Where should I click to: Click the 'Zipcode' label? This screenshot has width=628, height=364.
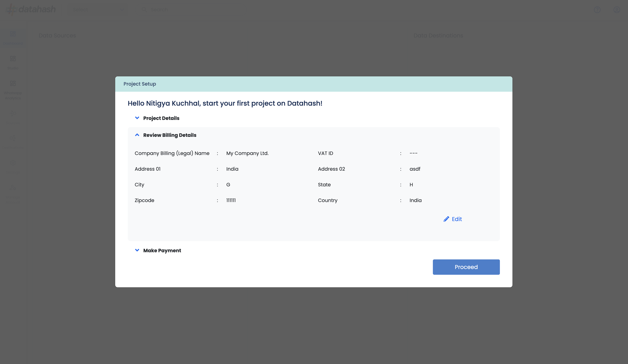(x=144, y=200)
